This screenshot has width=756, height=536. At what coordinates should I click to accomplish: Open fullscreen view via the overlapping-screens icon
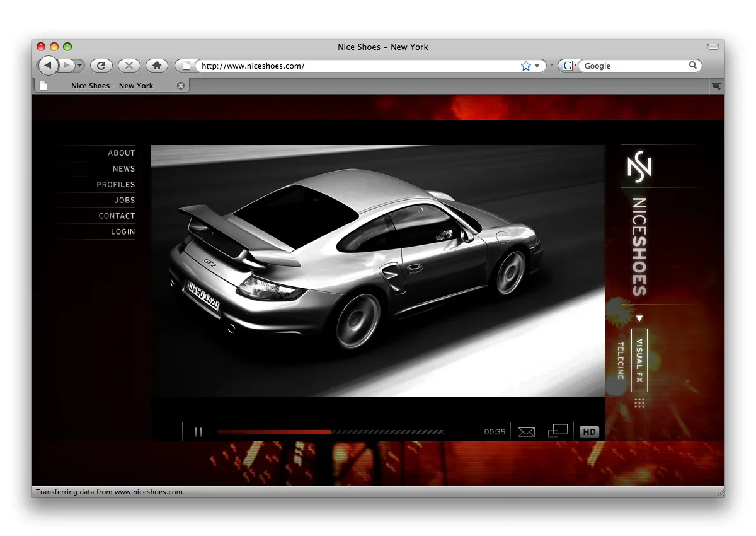coord(558,431)
